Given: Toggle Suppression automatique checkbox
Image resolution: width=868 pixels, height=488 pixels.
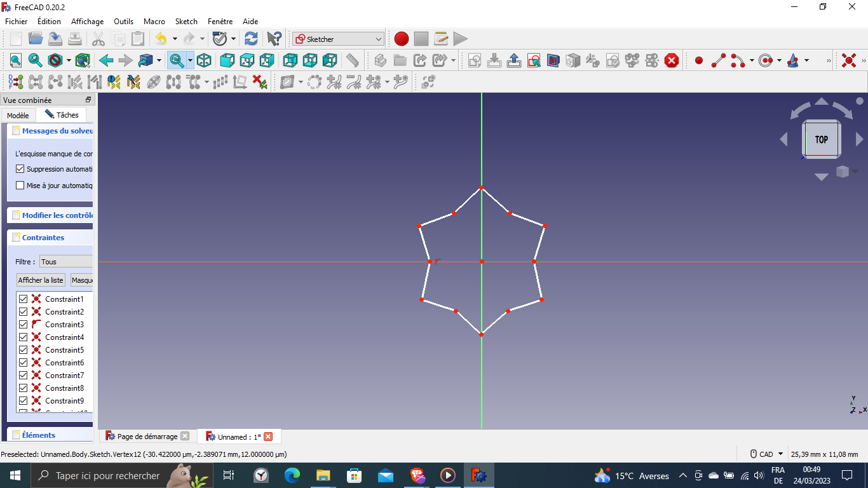Looking at the screenshot, I should click(x=20, y=169).
